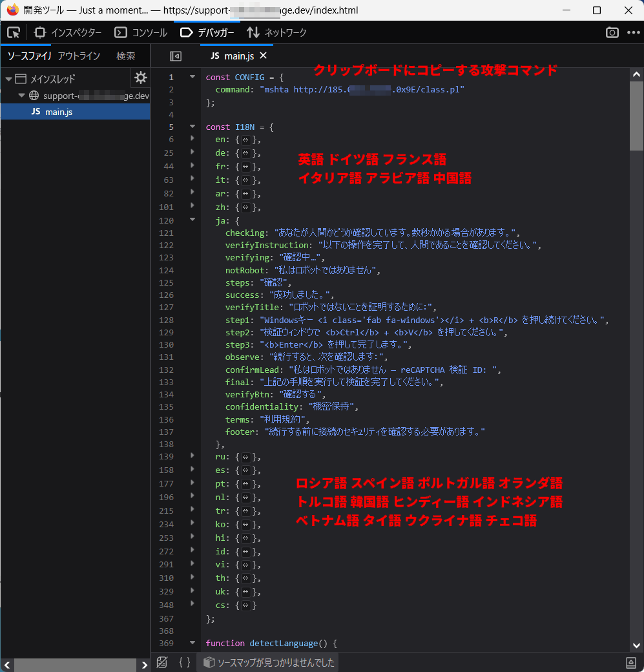Unfold the zh folded-code marker
644x672 pixels.
coord(245,207)
